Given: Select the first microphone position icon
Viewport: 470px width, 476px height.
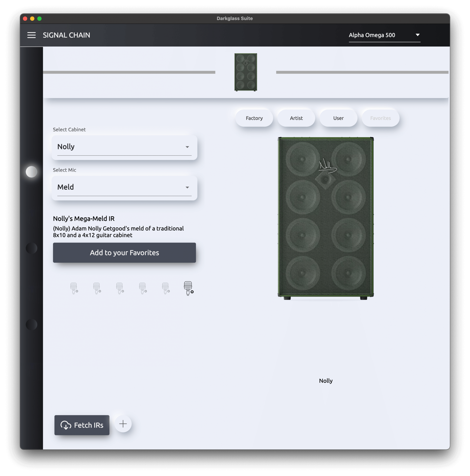Looking at the screenshot, I should (74, 288).
